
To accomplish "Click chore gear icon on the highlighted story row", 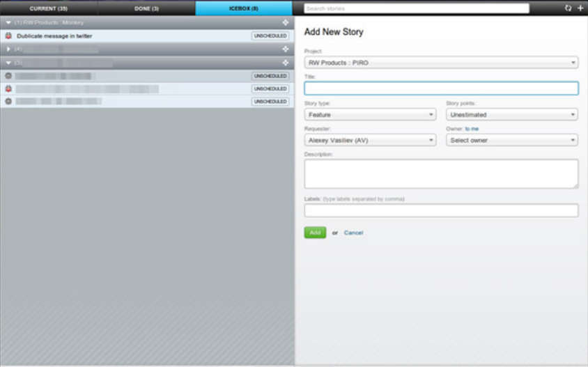I will 8,76.
